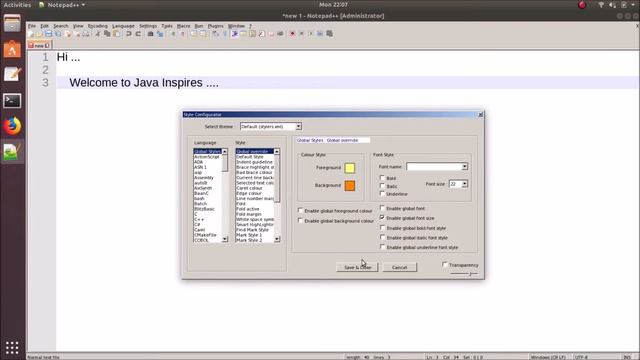The width and height of the screenshot is (640, 360).
Task: Click the Copy toolbar icon
Action: [x=107, y=34]
